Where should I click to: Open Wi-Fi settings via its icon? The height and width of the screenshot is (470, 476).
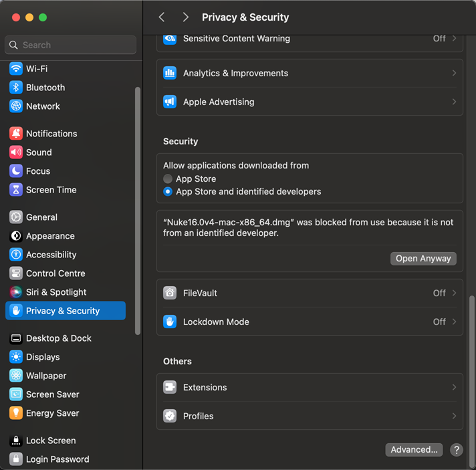[16, 69]
